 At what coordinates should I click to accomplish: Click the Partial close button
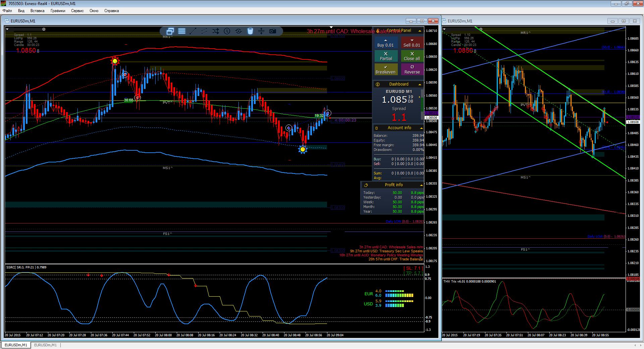tap(386, 56)
